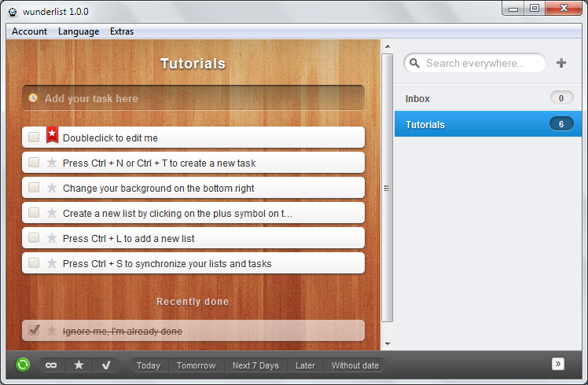Click the search magnifier icon
Screen dimensions: 588x385
[x=414, y=63]
